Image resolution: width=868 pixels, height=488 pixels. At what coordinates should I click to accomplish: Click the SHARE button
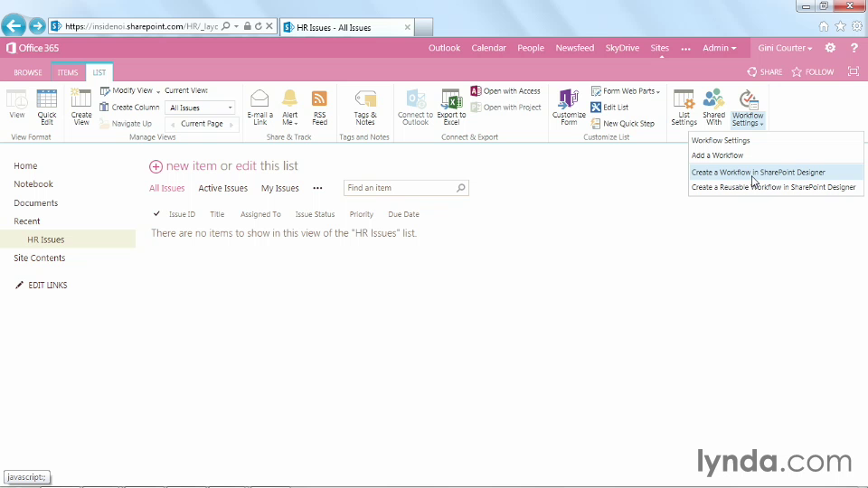[x=765, y=72]
